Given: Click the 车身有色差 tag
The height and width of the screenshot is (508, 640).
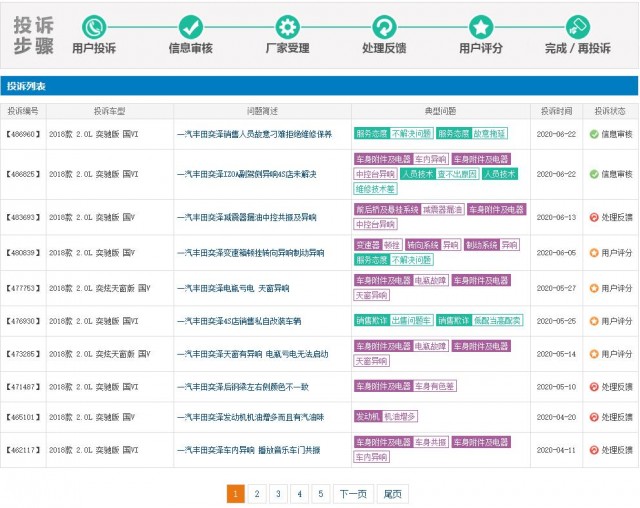Looking at the screenshot, I should pos(435,386).
